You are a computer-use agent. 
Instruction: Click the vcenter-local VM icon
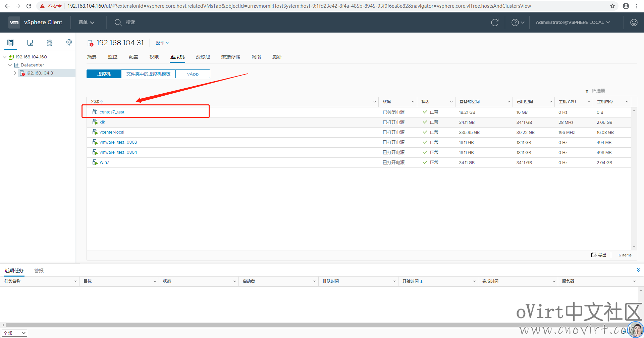pyautogui.click(x=95, y=132)
